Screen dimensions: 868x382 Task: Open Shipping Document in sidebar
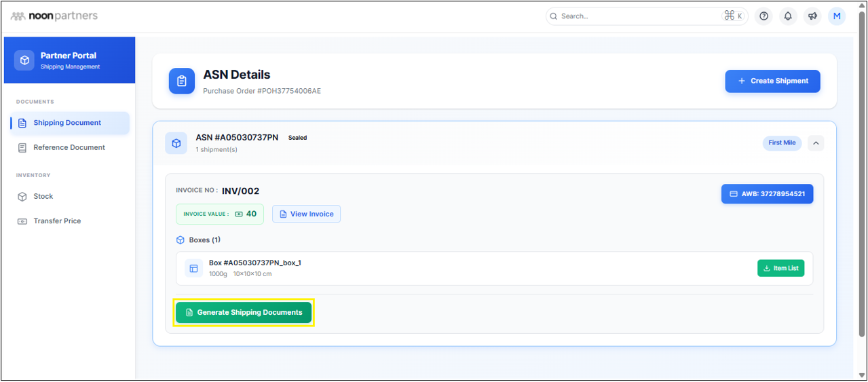click(67, 123)
